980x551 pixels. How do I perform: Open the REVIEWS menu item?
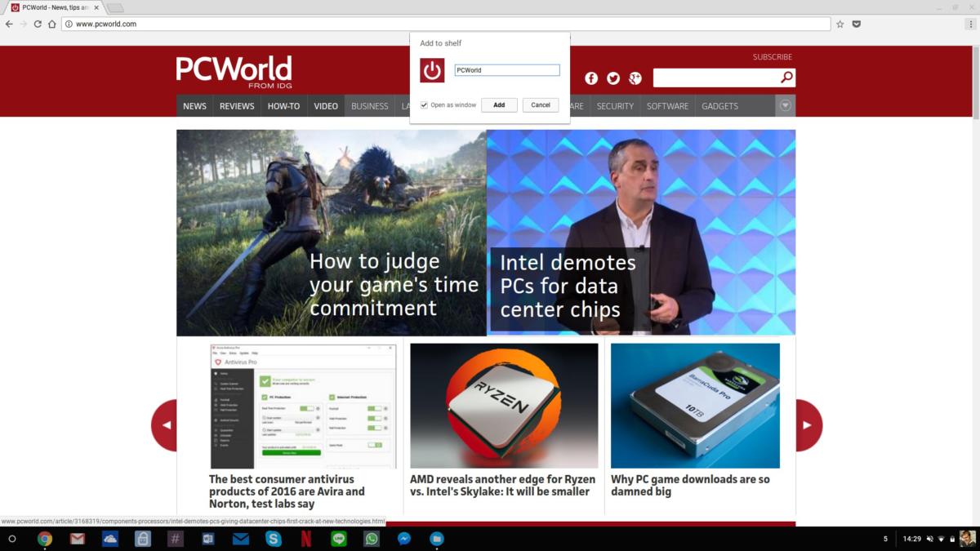(x=237, y=106)
